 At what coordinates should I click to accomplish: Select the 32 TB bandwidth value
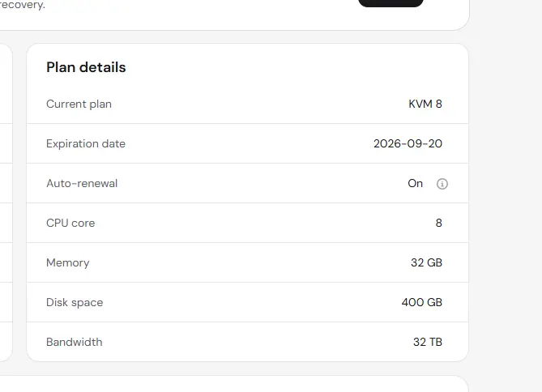coord(428,343)
